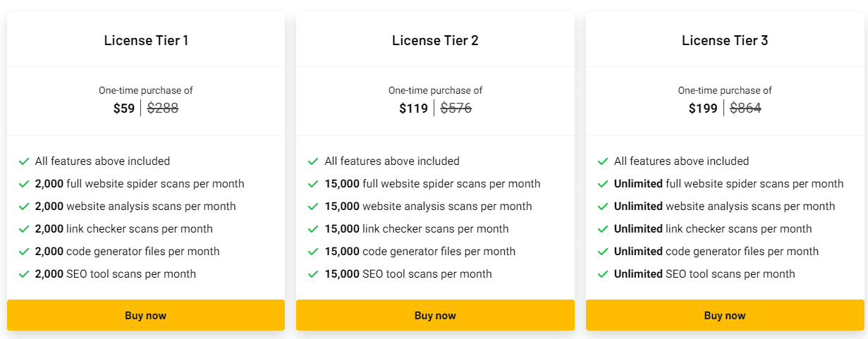Click text 2,000 website analysis scans per month
Viewport: 868px width, 339px height.
pos(135,207)
